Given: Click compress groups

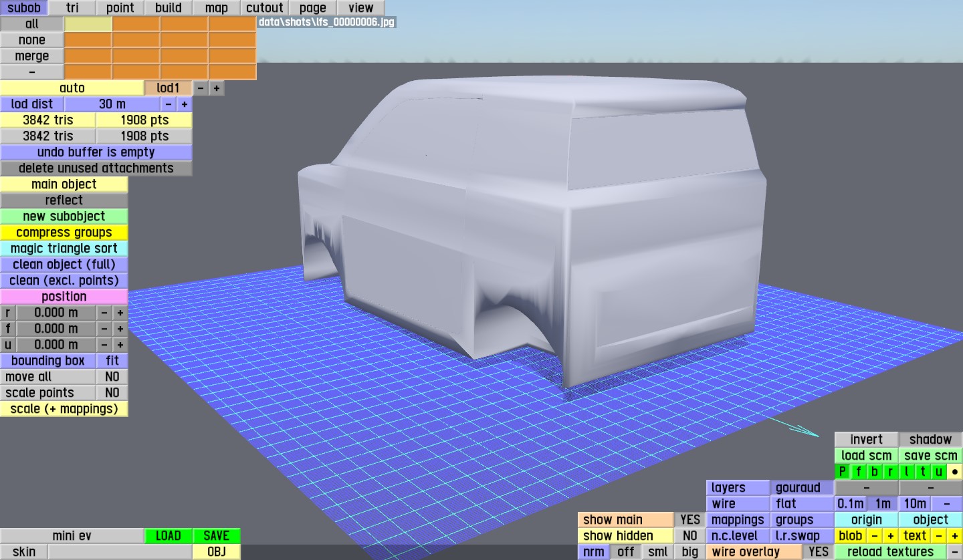Looking at the screenshot, I should [64, 233].
